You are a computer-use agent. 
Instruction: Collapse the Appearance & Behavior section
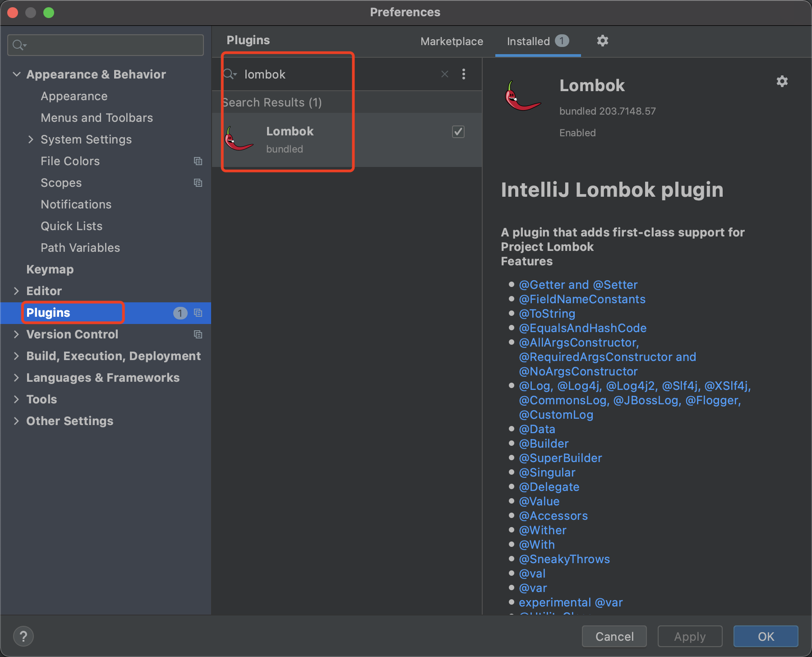click(x=17, y=74)
